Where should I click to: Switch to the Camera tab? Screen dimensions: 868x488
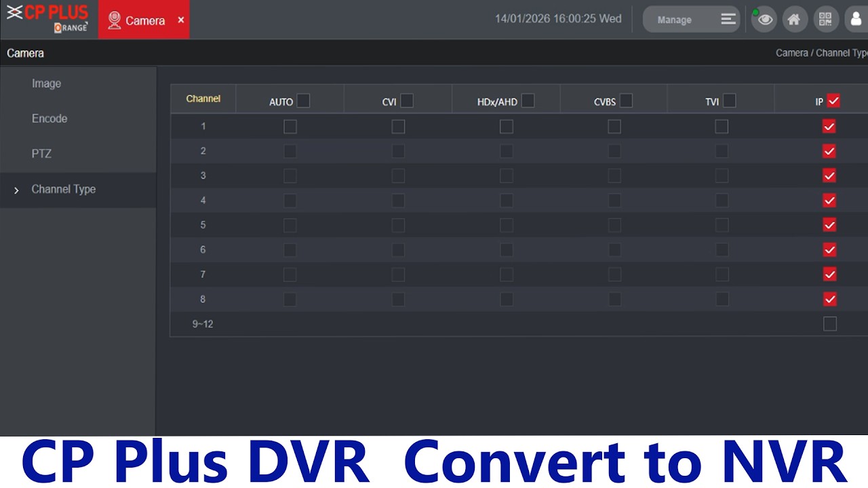(x=144, y=20)
